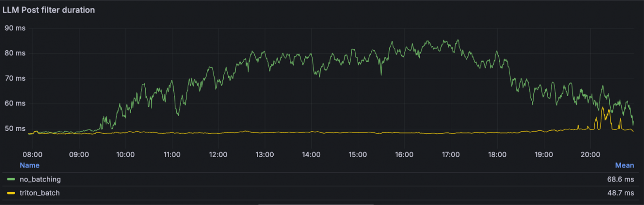Click the LLM Post filter duration panel title
644x205 pixels.
tap(49, 10)
